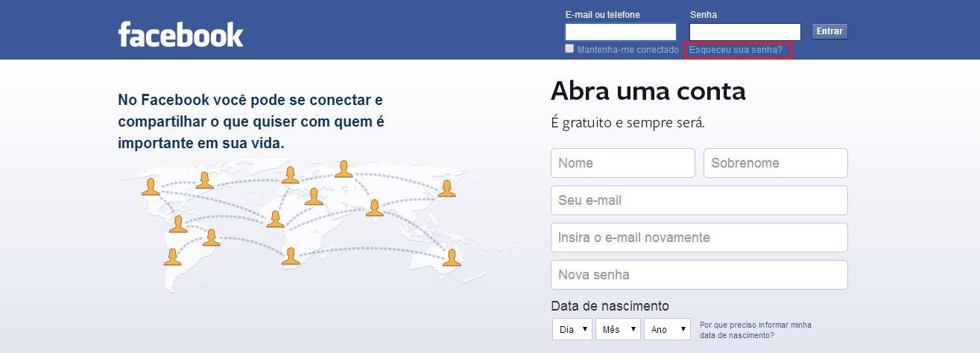Viewport: 980px width, 353px height.
Task: Focus the Senha login field
Action: tap(745, 32)
